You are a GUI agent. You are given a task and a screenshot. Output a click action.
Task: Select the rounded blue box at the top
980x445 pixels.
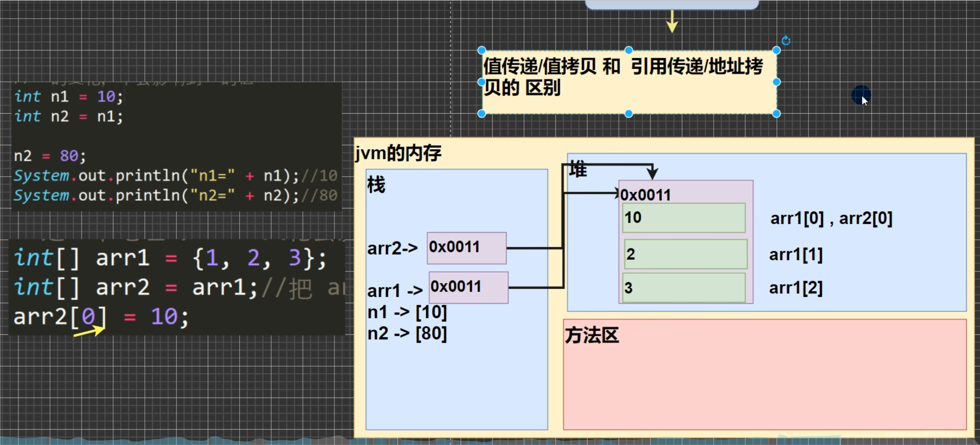point(672,4)
